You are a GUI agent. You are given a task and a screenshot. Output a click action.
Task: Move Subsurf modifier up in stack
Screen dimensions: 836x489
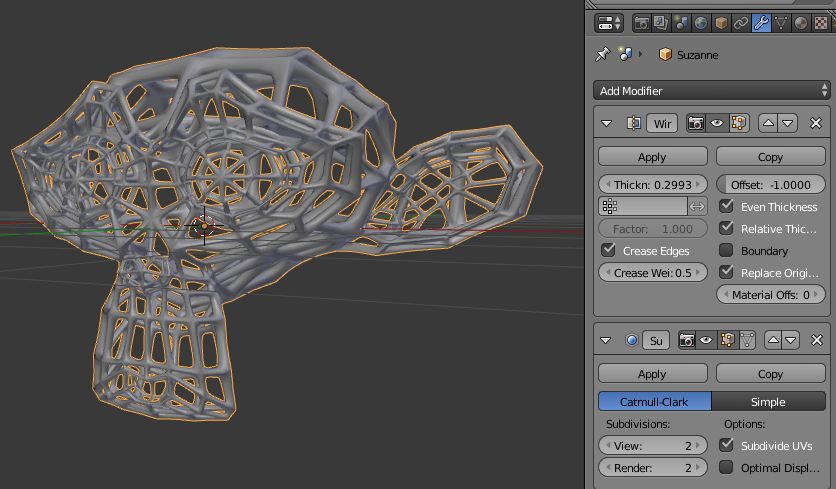(x=773, y=340)
